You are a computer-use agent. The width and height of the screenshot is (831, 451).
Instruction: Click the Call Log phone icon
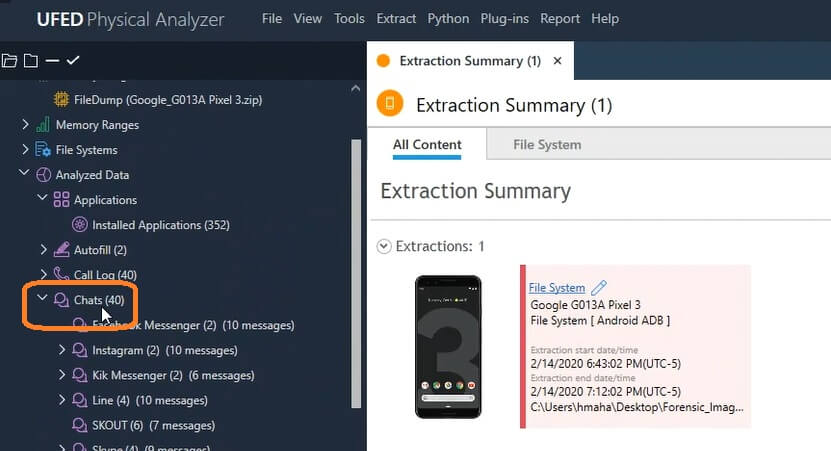coord(61,274)
